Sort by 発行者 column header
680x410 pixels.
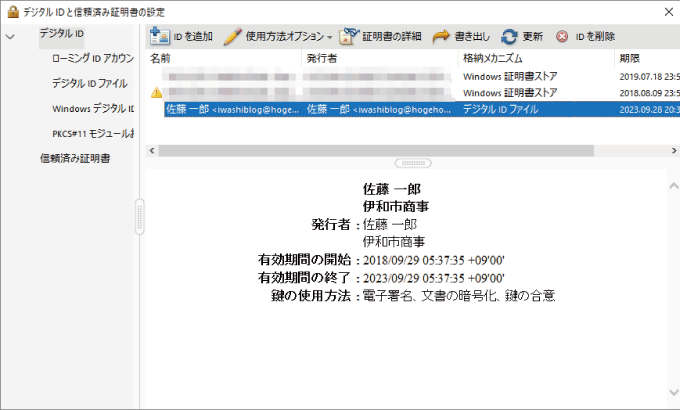click(380, 58)
